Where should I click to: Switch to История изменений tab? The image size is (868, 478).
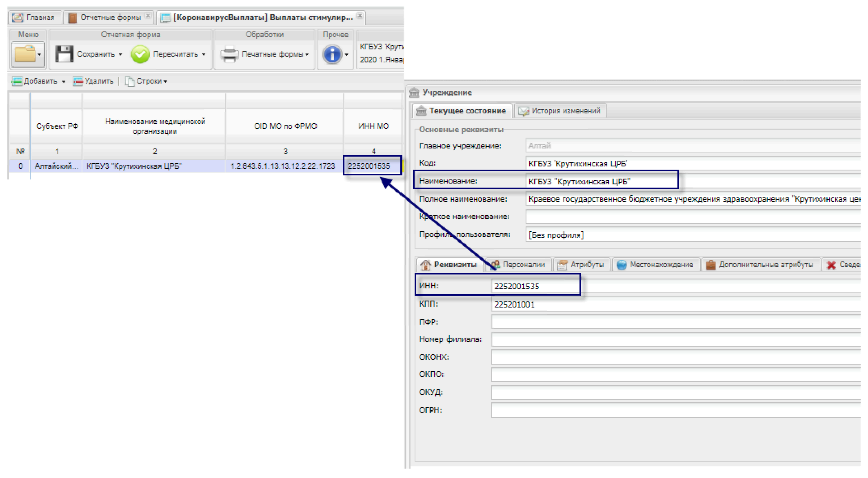[561, 111]
